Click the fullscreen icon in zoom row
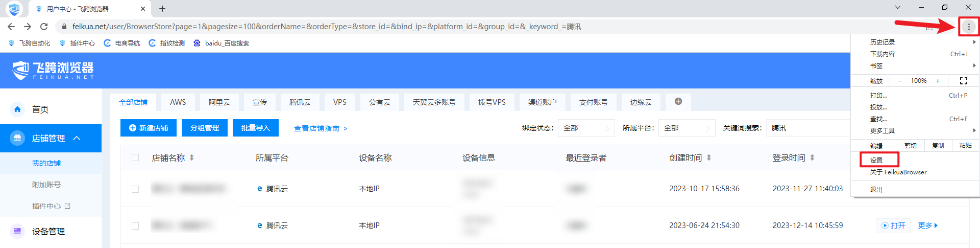Image resolution: width=980 pixels, height=248 pixels. [963, 81]
